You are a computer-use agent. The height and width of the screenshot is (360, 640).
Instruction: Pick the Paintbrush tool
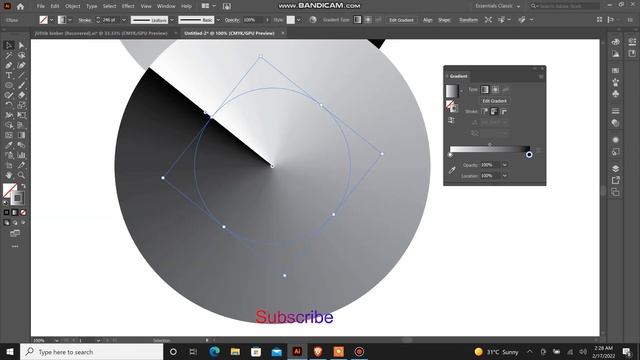[x=21, y=85]
